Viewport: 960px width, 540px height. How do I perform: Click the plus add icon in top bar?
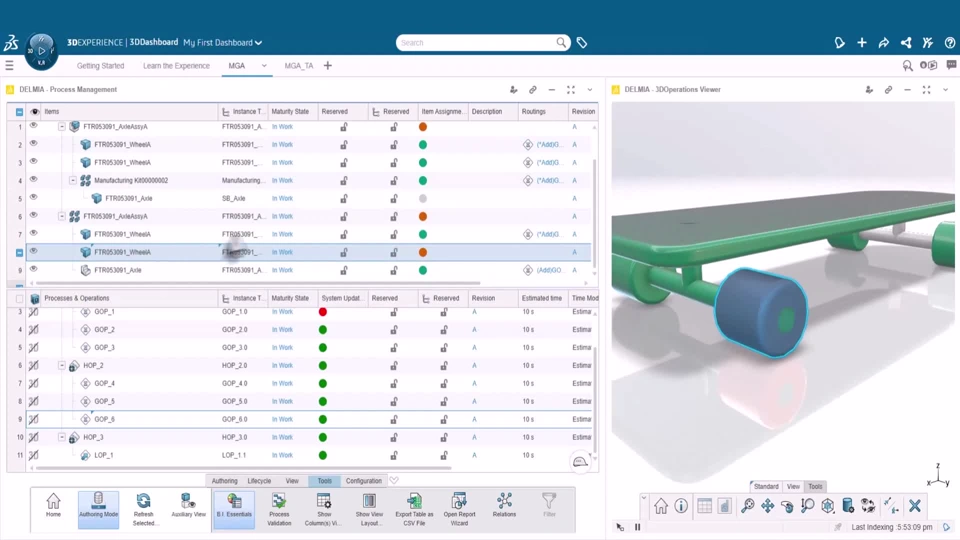[x=861, y=42]
